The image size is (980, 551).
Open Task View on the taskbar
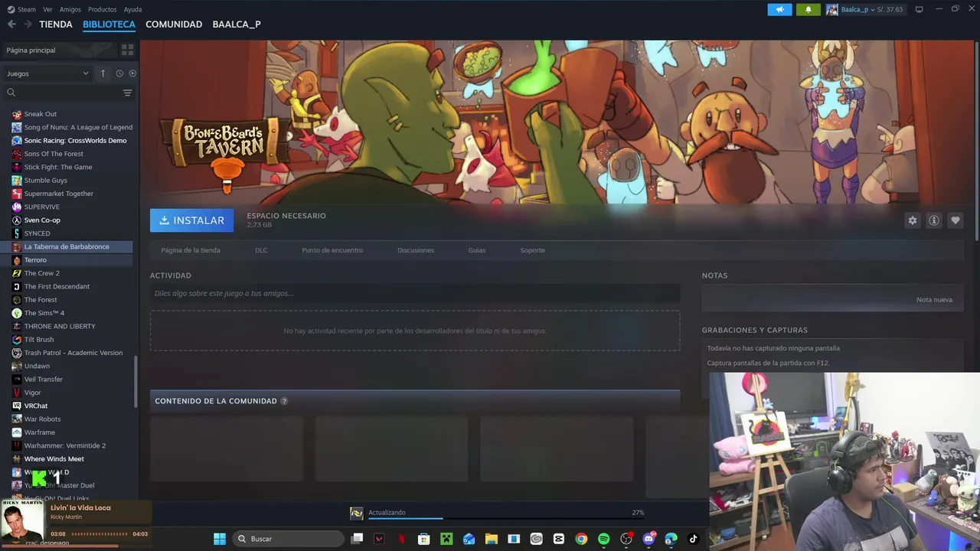[x=357, y=539]
